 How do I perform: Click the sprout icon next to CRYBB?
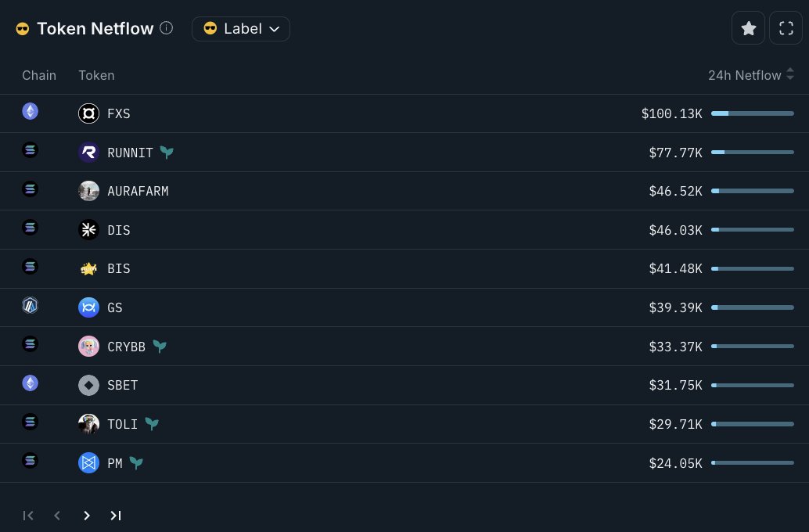click(160, 347)
